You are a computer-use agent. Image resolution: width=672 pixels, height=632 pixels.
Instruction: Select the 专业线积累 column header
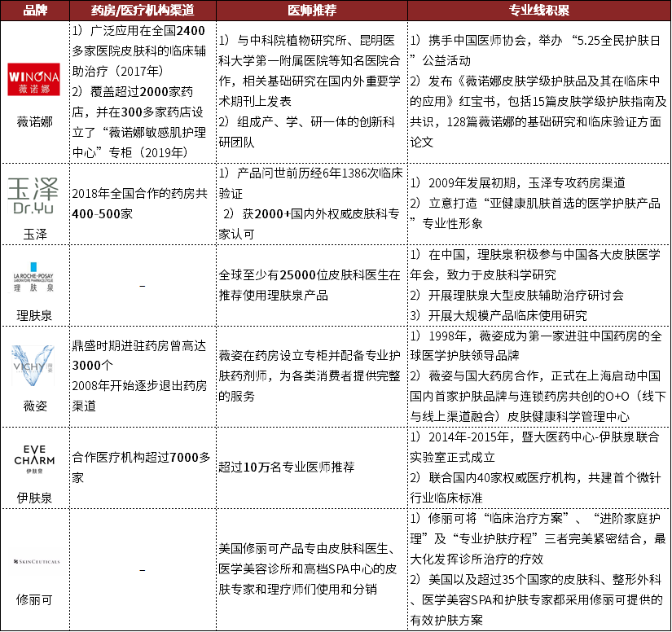tap(538, 10)
